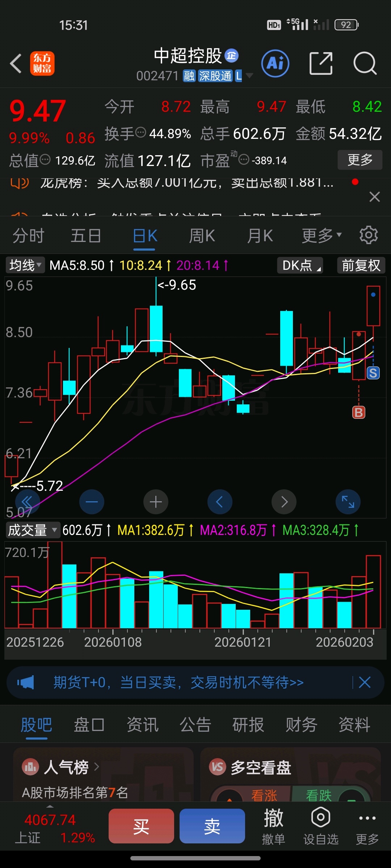Screen dimensions: 391x868
Task: Select 日K chart tab
Action: [x=145, y=235]
